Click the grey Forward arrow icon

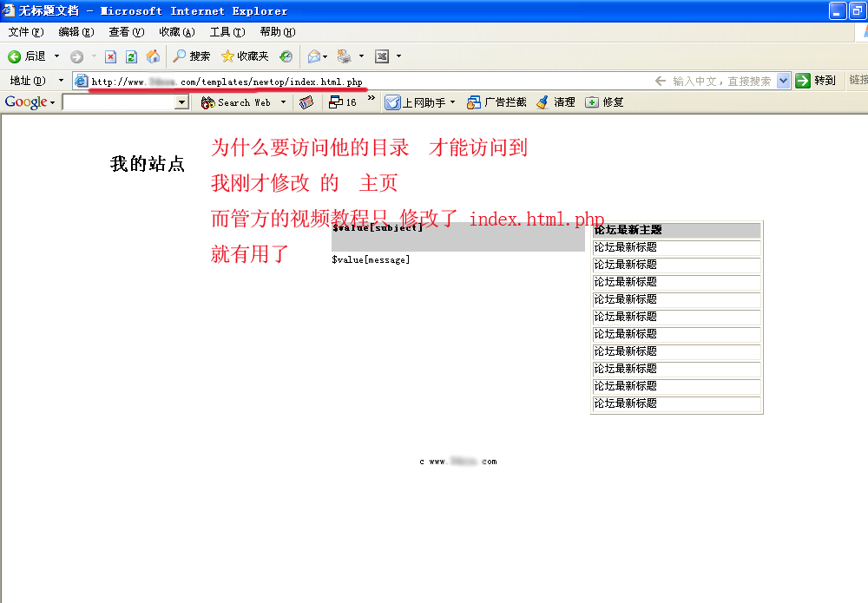[x=77, y=56]
